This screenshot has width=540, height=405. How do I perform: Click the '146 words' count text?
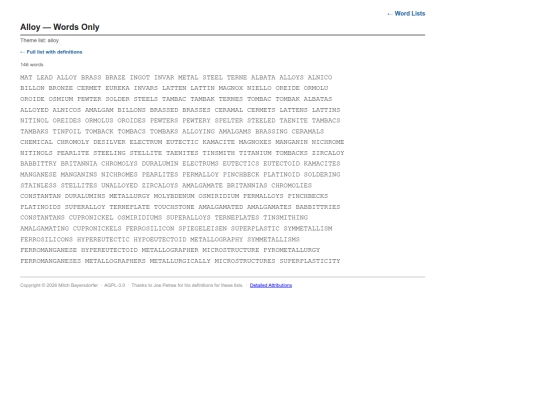click(32, 64)
